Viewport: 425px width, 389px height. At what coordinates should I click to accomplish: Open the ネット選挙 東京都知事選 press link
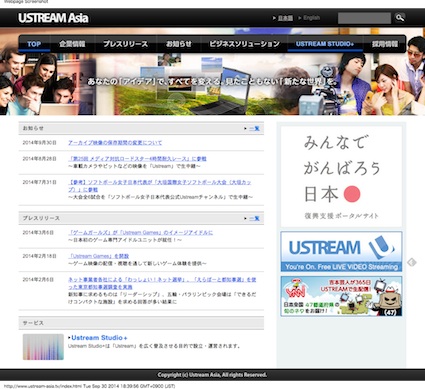[162, 283]
